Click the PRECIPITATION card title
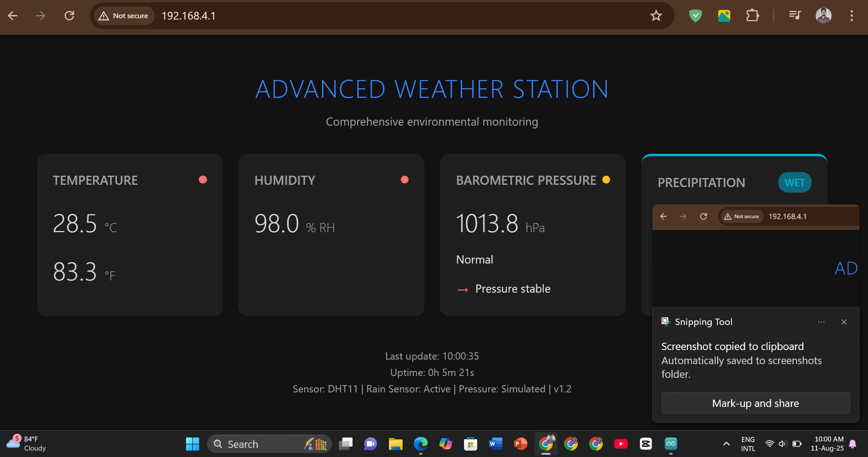This screenshot has width=868, height=457. pos(701,183)
